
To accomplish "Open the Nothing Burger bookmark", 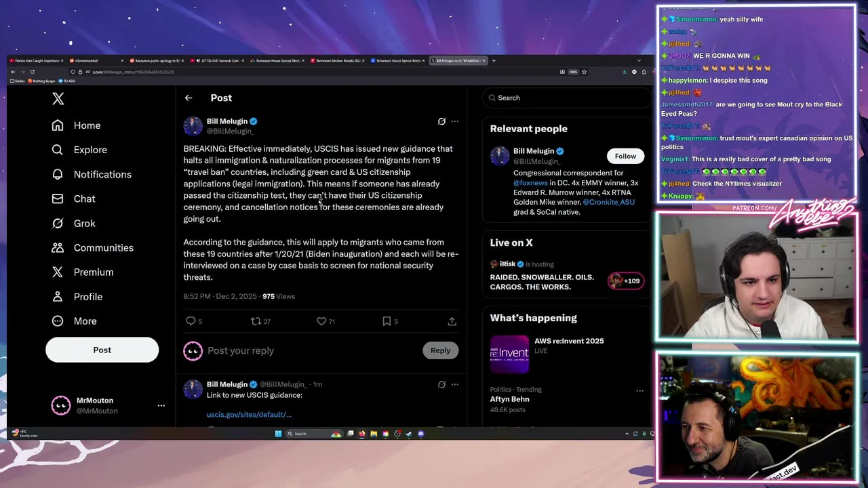I will [x=42, y=81].
